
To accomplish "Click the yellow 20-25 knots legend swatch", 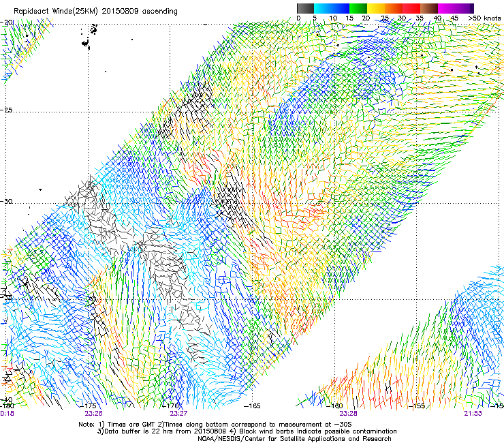I will [376, 8].
